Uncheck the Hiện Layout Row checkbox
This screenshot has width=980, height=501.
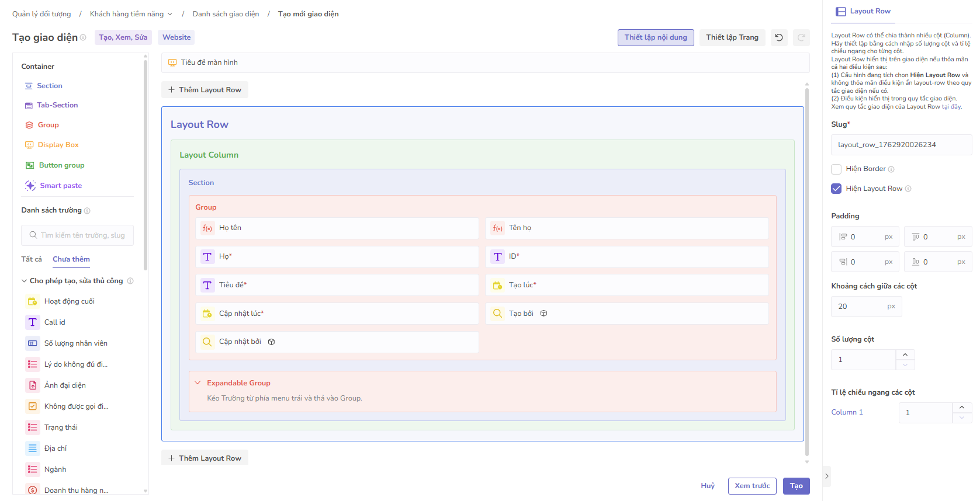pos(836,189)
